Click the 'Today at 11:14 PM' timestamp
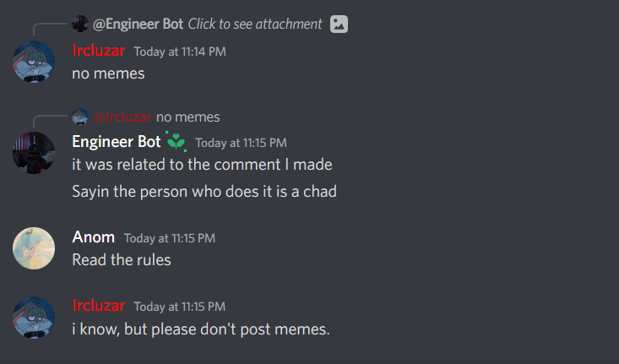Image resolution: width=619 pixels, height=364 pixels. pyautogui.click(x=180, y=52)
